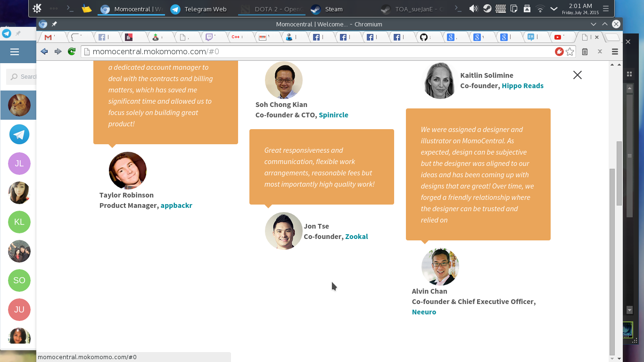Open the terminal launcher in the panel
The width and height of the screenshot is (644, 362).
click(70, 8)
